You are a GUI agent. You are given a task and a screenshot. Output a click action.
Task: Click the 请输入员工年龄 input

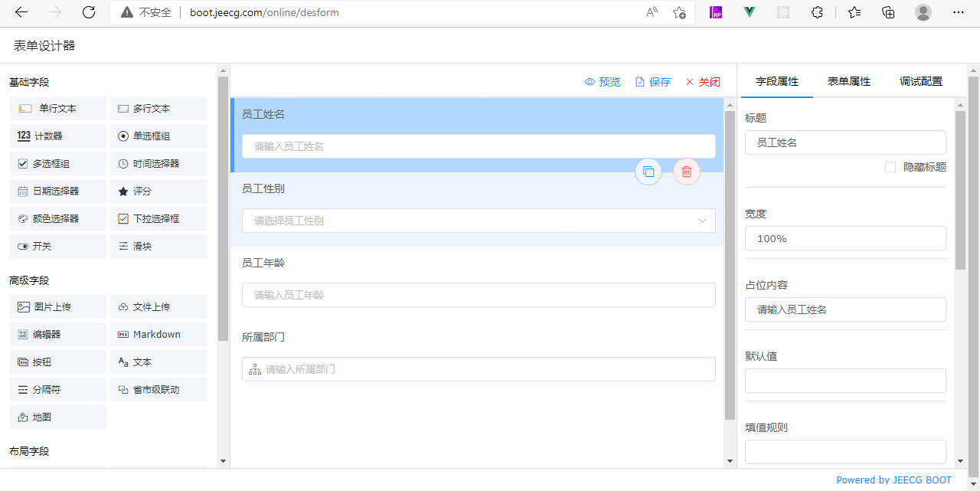479,295
